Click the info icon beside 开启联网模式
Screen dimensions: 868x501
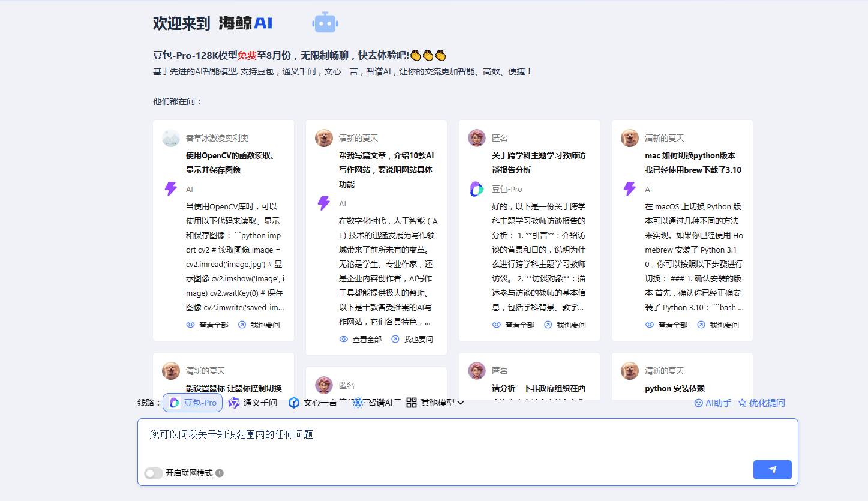tap(219, 473)
